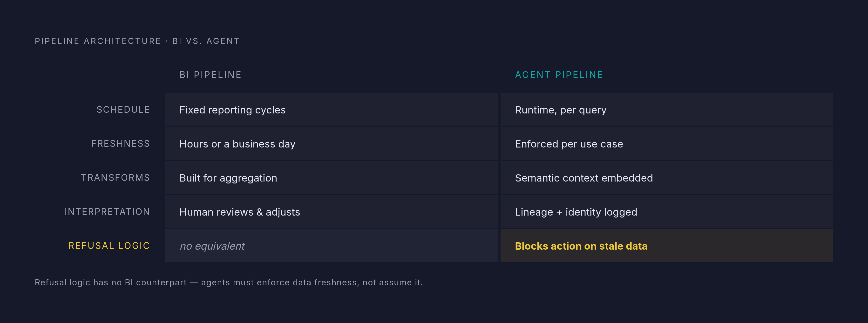The image size is (868, 323).
Task: Click the 'Enforced per use case' cell
Action: [x=667, y=144]
